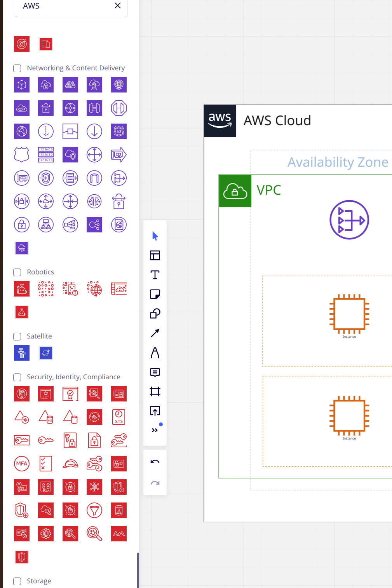Click the Upload tool

click(155, 411)
